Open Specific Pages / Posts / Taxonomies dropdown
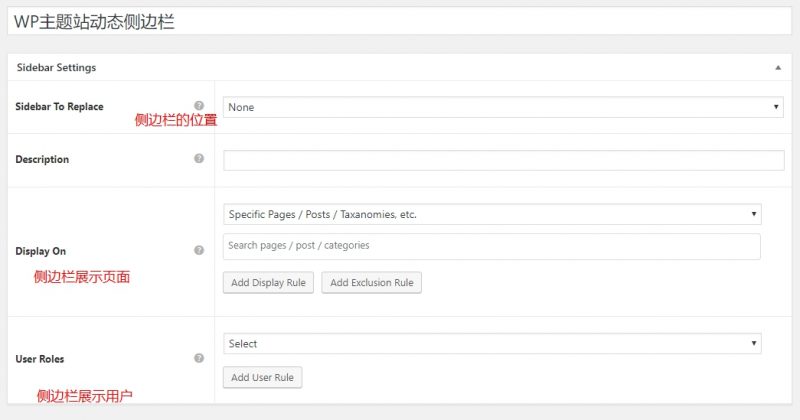This screenshot has width=800, height=420. pyautogui.click(x=492, y=214)
